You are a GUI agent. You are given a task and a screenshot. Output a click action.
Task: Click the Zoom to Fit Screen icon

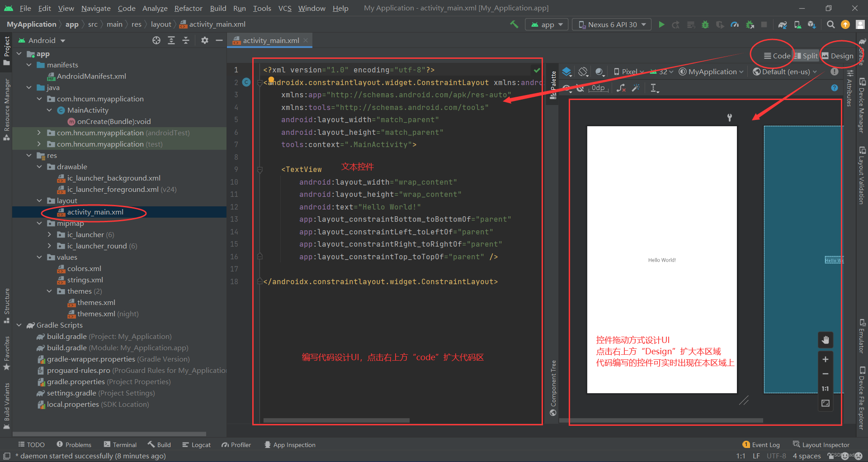[826, 403]
